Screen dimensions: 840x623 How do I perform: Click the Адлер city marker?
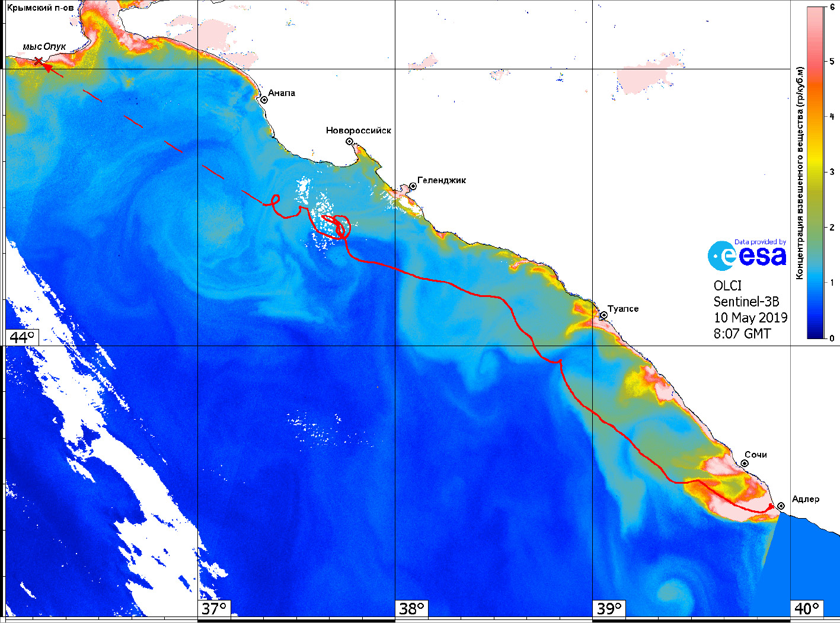pos(781,506)
